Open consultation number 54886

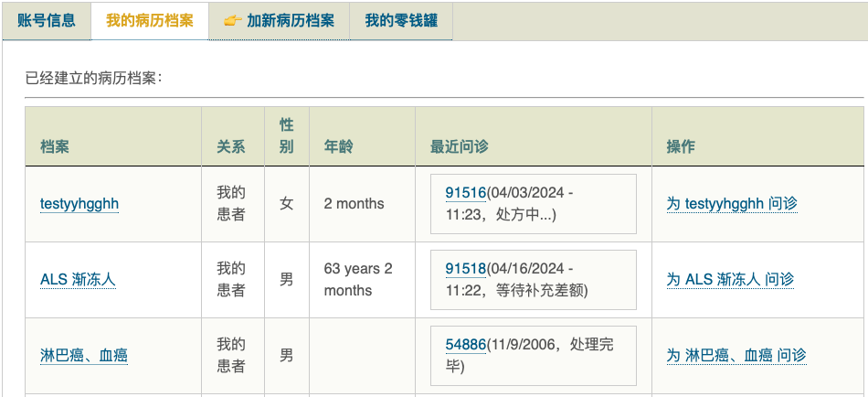pyautogui.click(x=465, y=344)
